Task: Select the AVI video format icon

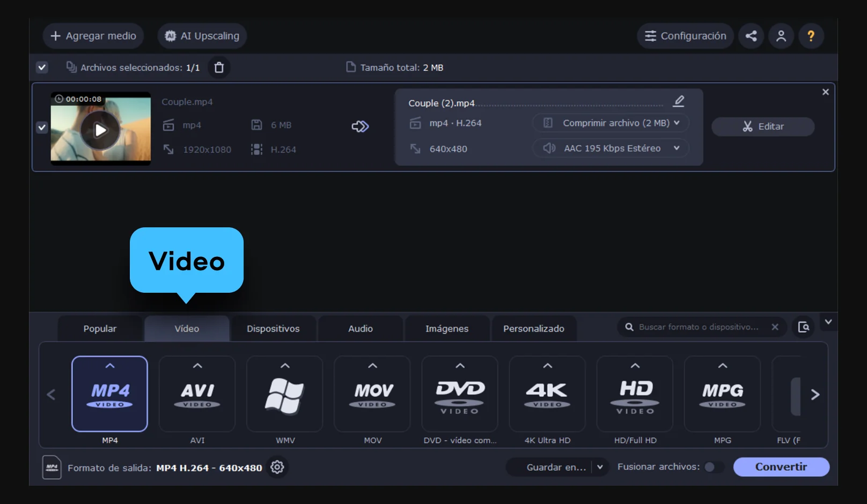Action: (x=197, y=394)
